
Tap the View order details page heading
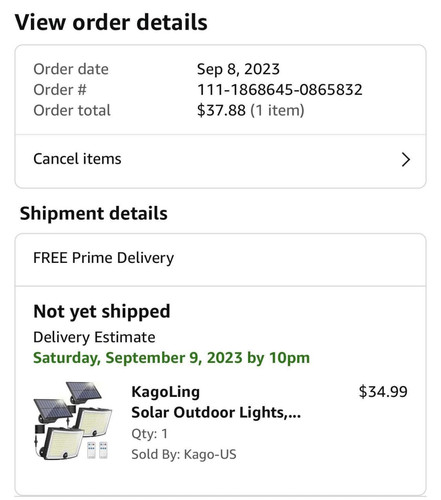(x=111, y=22)
